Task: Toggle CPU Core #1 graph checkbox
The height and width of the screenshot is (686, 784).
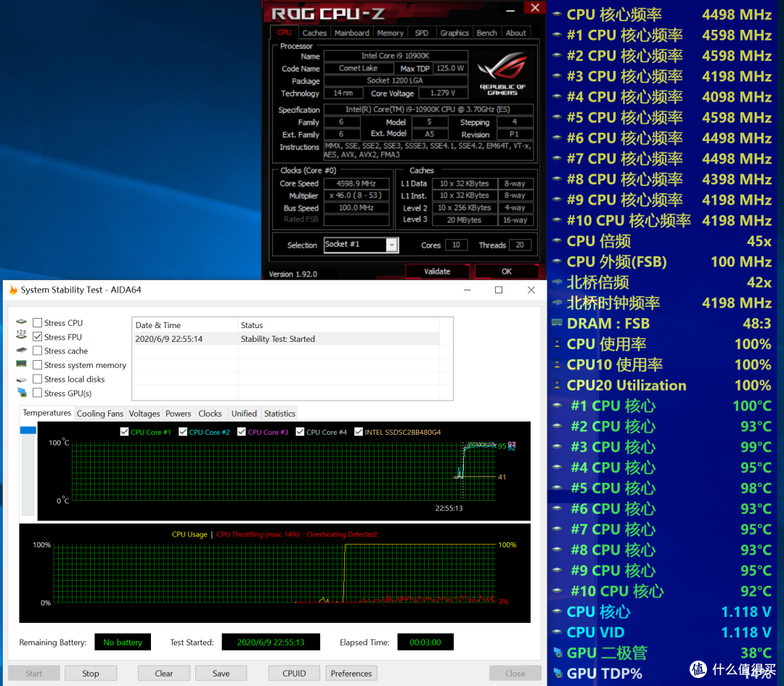Action: (x=125, y=431)
